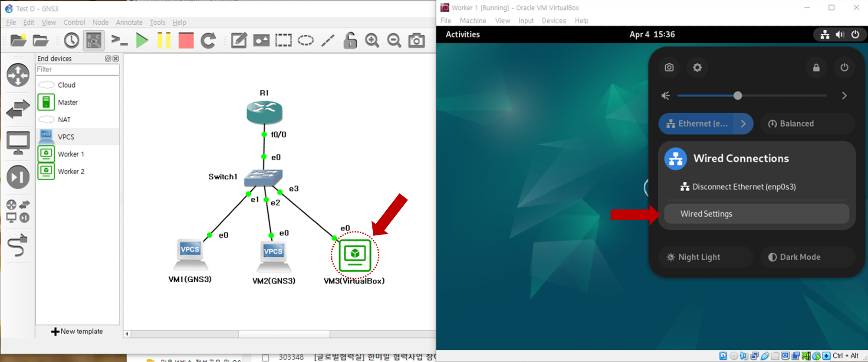Viewport: 868px width, 362px height.
Task: Take a screenshot from quick settings
Action: (669, 67)
